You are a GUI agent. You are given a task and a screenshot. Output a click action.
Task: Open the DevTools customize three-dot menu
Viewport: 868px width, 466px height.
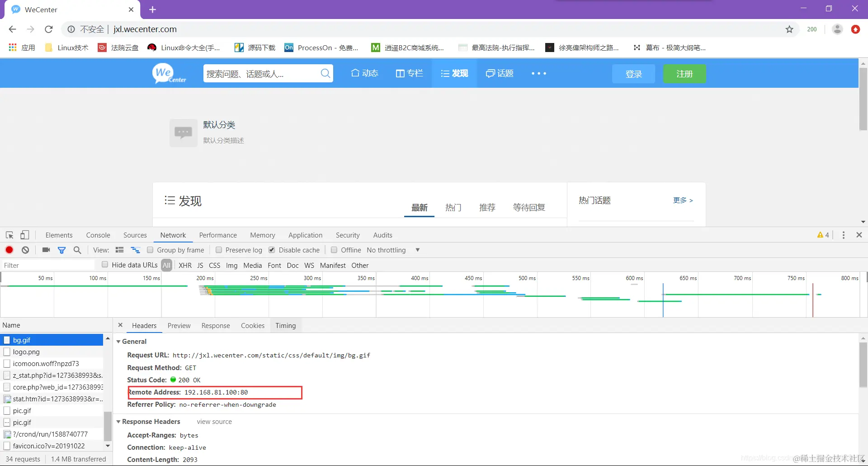(x=844, y=235)
